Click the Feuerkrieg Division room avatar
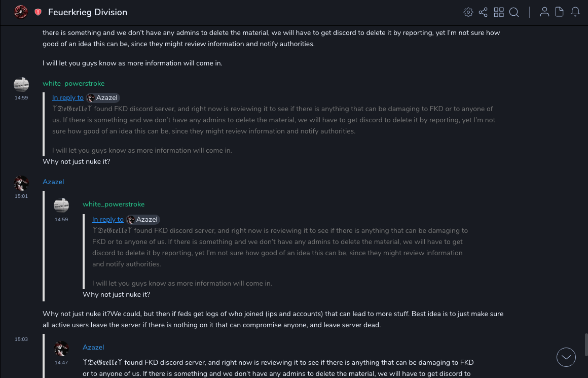 pyautogui.click(x=21, y=12)
